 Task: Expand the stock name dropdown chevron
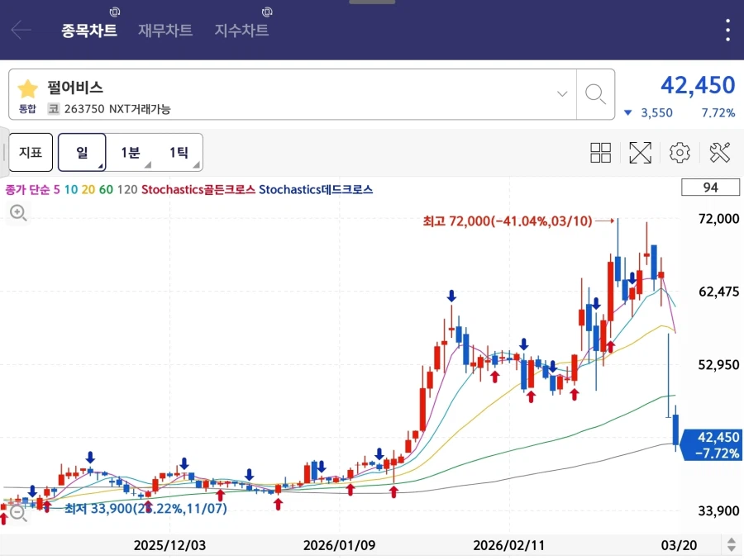point(562,93)
